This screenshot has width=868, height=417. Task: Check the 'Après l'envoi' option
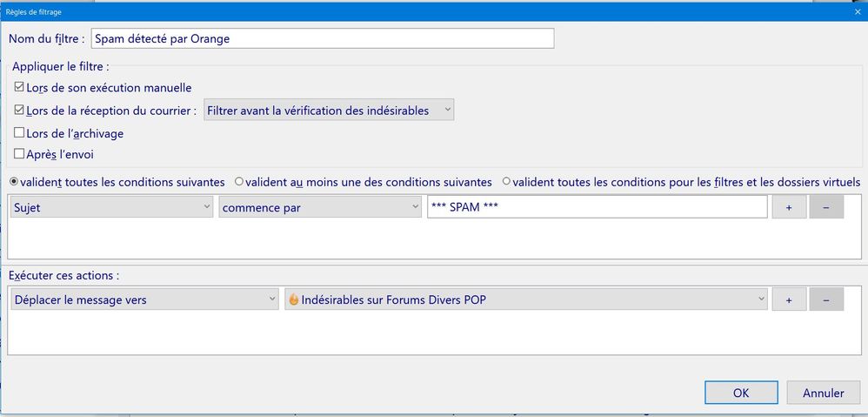[x=19, y=154]
